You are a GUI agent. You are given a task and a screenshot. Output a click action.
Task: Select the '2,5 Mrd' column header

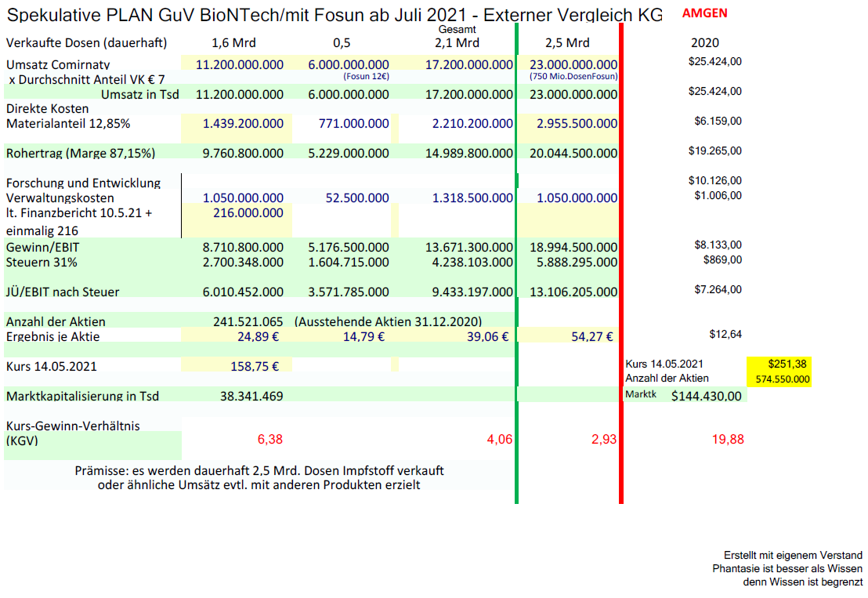click(x=567, y=42)
